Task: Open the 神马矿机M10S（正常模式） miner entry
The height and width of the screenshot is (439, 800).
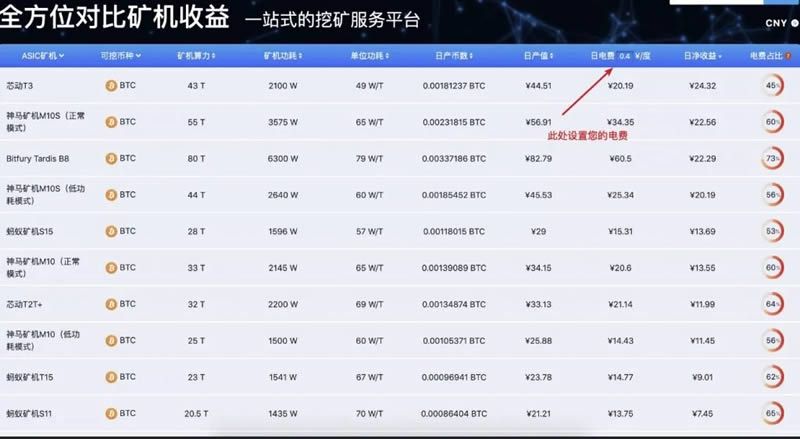Action: (x=45, y=122)
